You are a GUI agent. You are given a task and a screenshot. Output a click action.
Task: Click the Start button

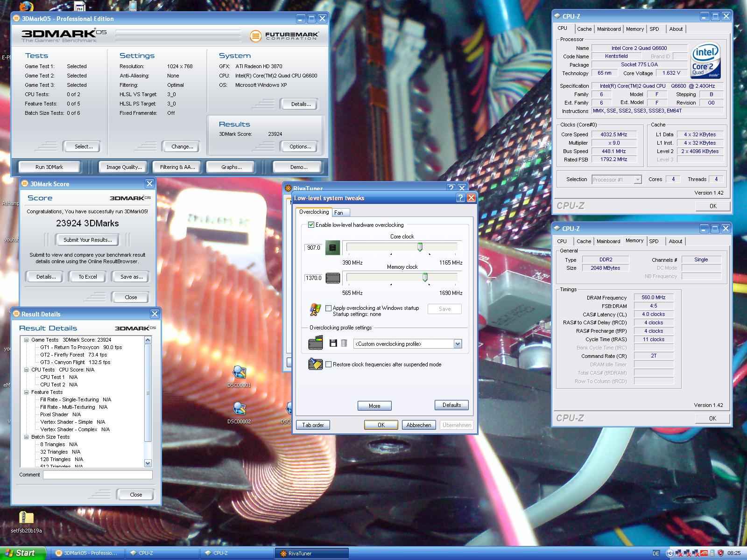pyautogui.click(x=23, y=553)
